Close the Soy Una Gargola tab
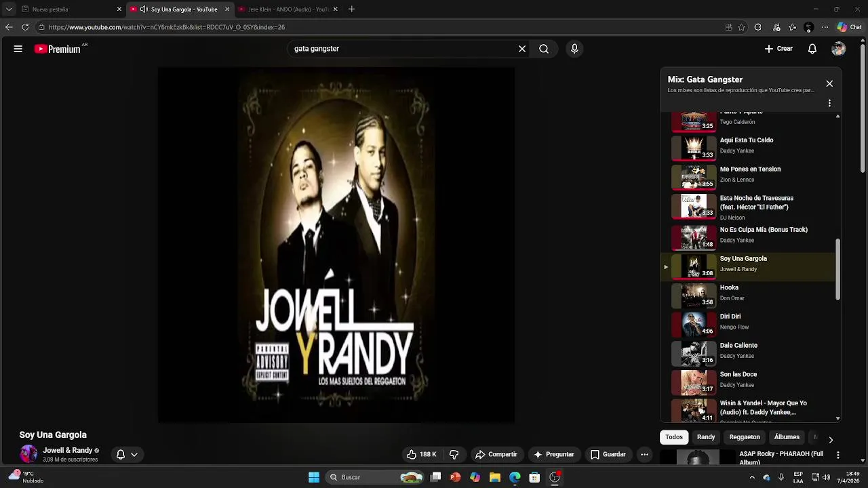Image resolution: width=868 pixels, height=488 pixels. click(x=227, y=9)
